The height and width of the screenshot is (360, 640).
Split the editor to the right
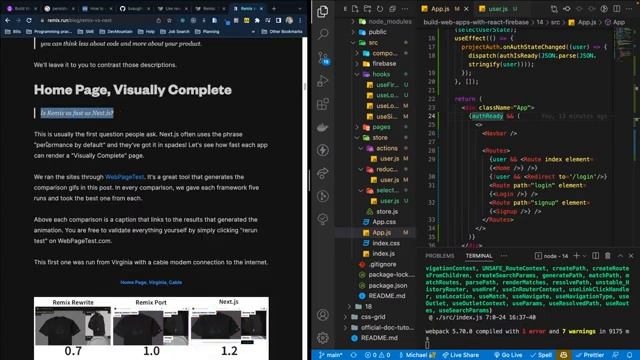(616, 9)
